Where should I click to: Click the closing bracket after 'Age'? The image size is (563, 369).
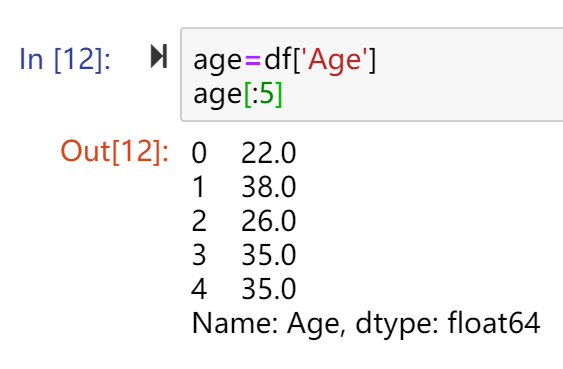click(x=372, y=60)
